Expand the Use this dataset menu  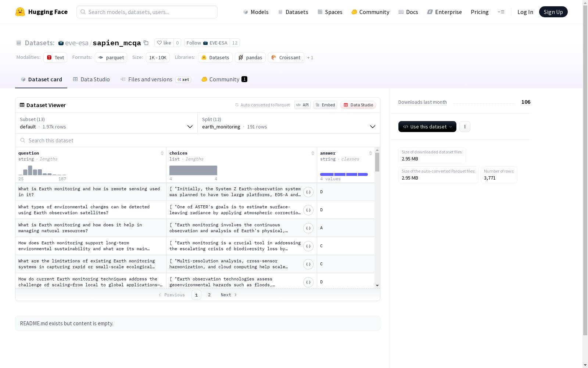coord(427,127)
